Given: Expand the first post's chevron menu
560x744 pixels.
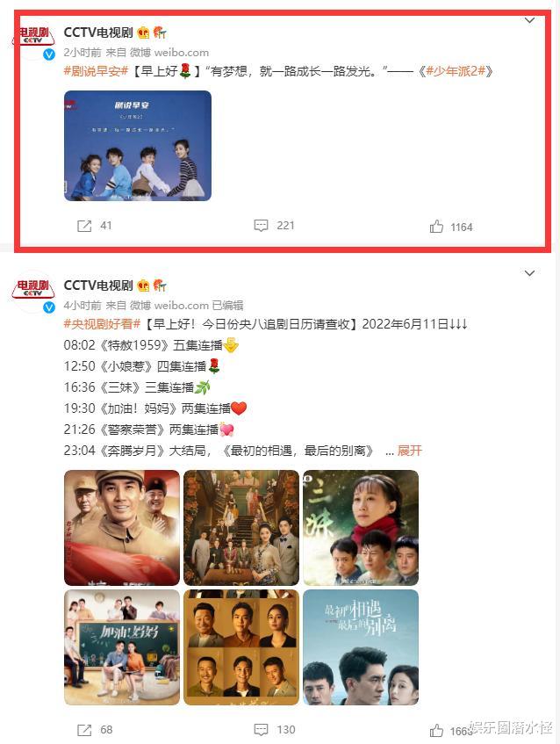Looking at the screenshot, I should (529, 20).
